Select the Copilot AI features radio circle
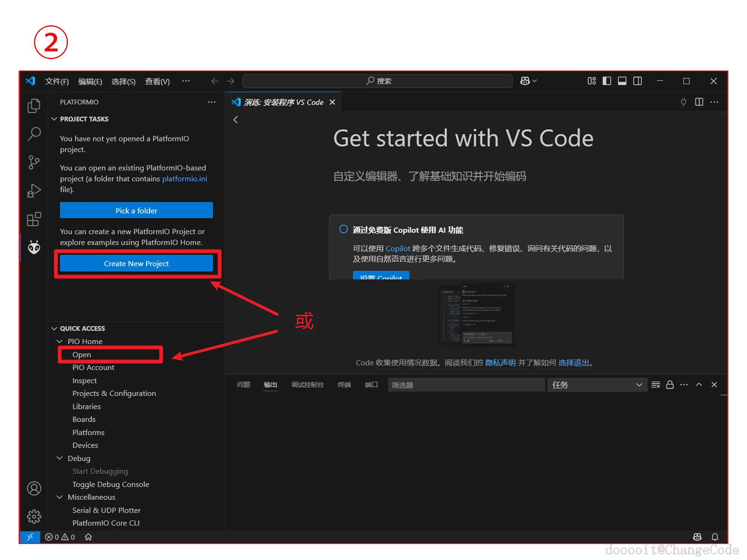 coord(343,229)
